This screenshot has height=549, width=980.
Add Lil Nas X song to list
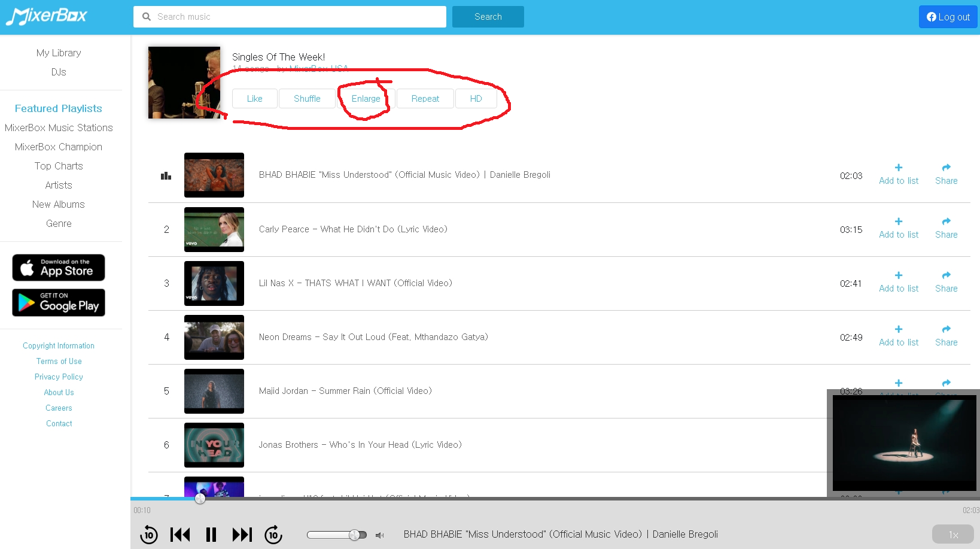click(899, 282)
